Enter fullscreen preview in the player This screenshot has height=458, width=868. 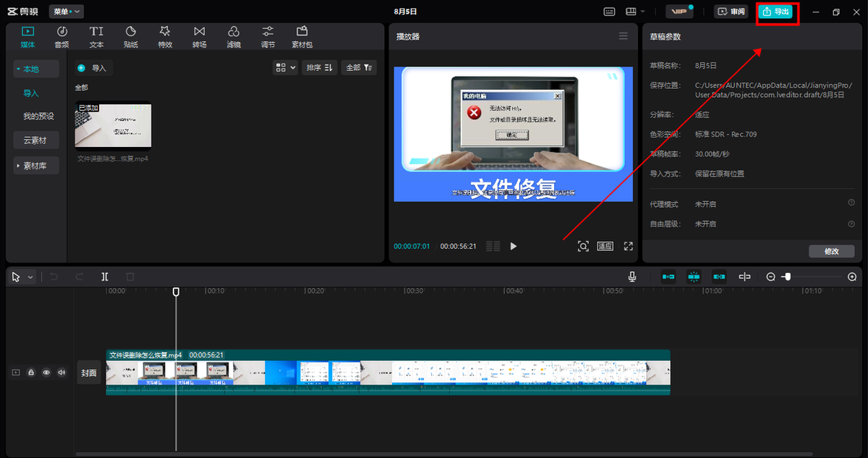(x=628, y=246)
